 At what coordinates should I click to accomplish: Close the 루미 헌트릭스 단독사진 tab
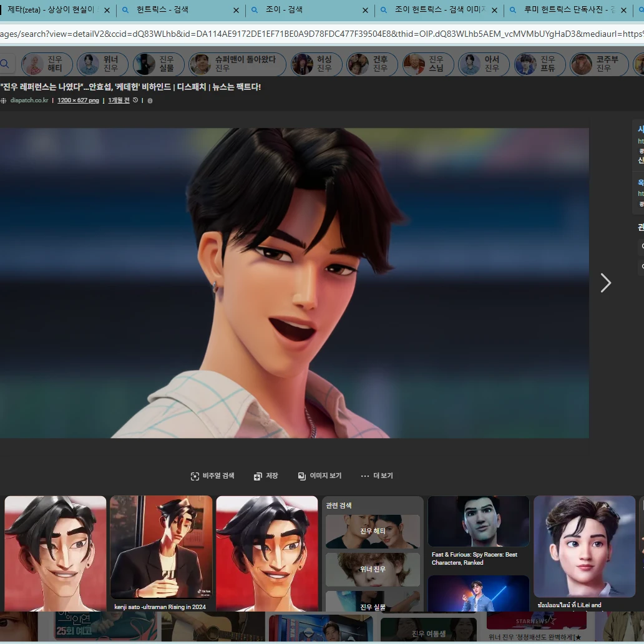(624, 10)
